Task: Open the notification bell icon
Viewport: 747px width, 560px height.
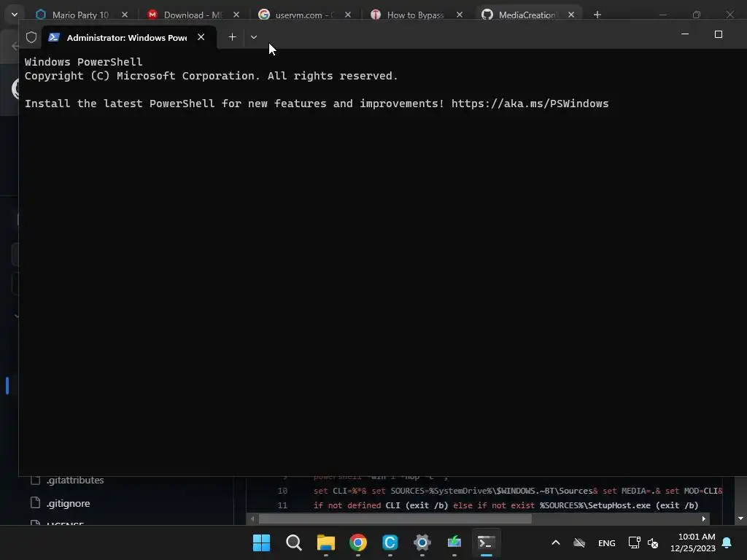Action: point(727,542)
